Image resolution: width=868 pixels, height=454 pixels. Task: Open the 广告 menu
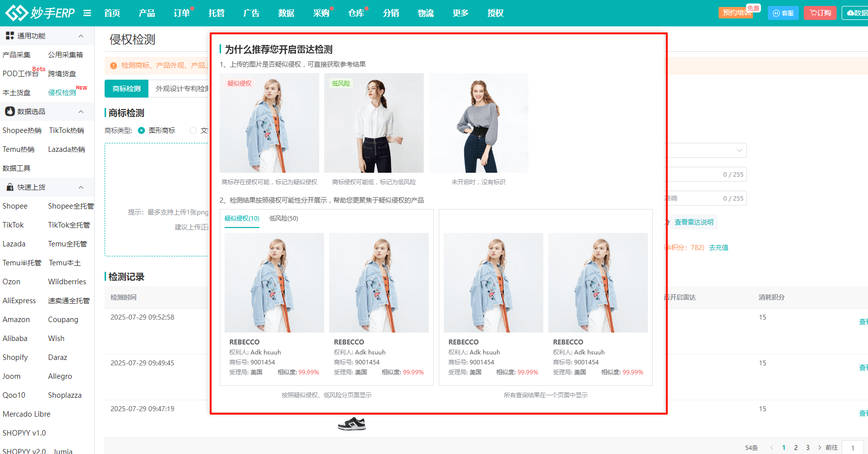click(x=251, y=13)
